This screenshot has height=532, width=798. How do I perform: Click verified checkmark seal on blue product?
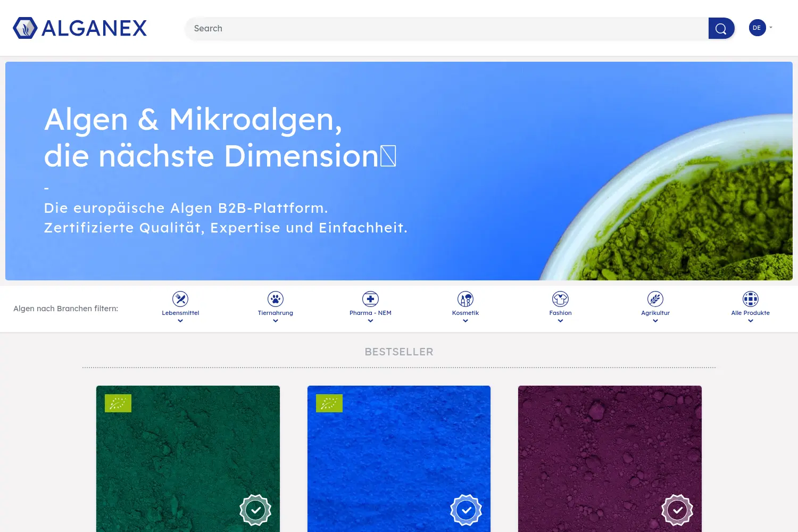coord(466,510)
